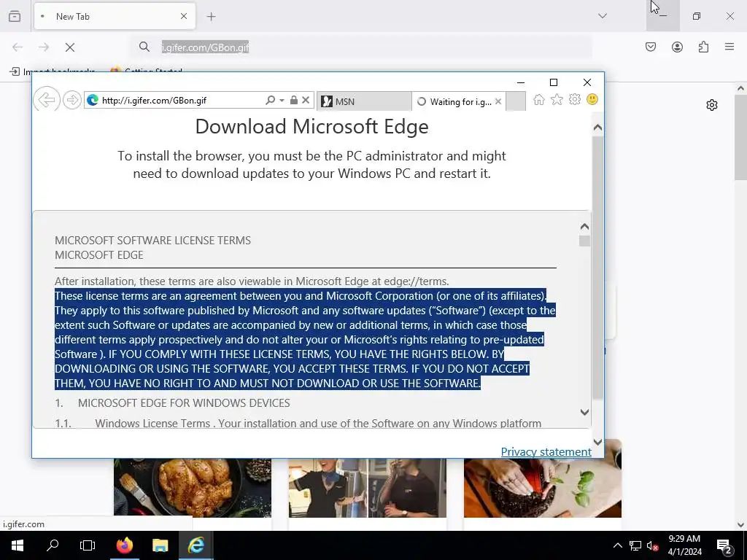Open the Firefox extensions puzzle icon
Image resolution: width=747 pixels, height=560 pixels.
pos(703,47)
